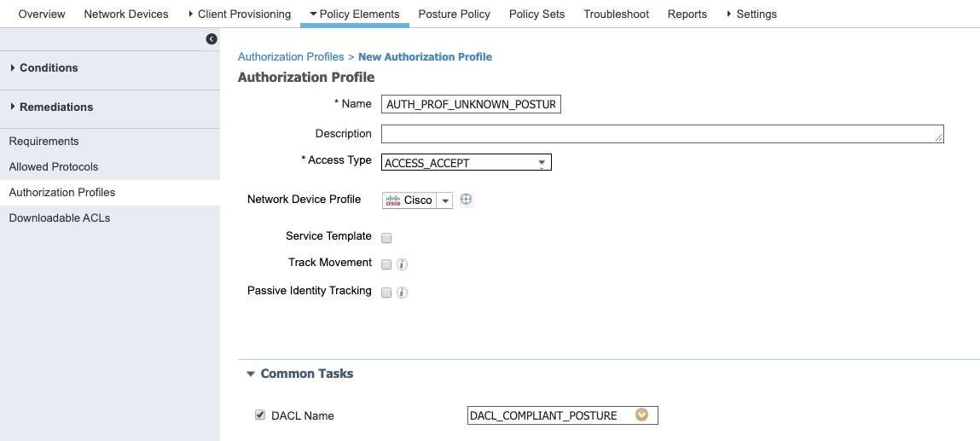This screenshot has width=980, height=441.
Task: Uncheck the DACL Name checkbox
Action: click(x=260, y=415)
